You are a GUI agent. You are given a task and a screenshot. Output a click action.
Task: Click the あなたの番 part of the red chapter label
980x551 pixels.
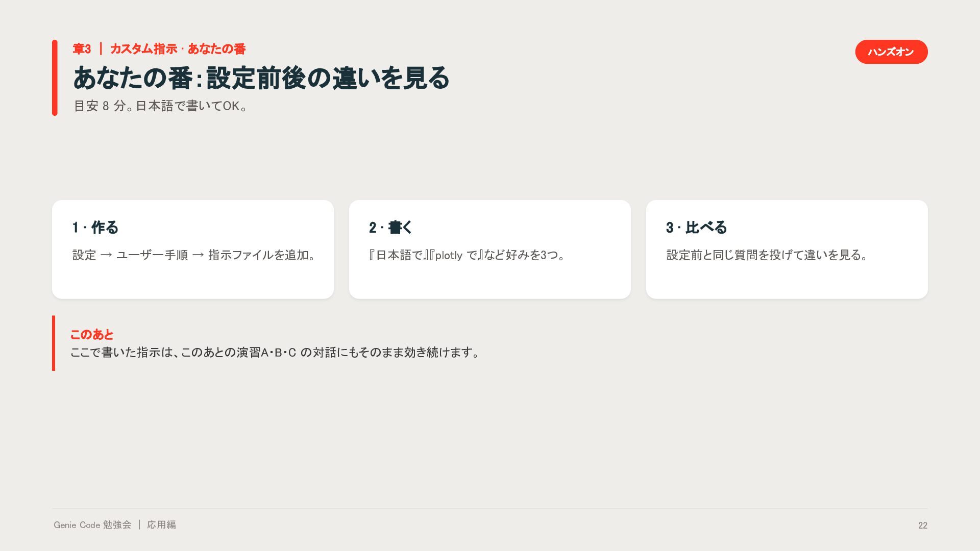pyautogui.click(x=216, y=49)
